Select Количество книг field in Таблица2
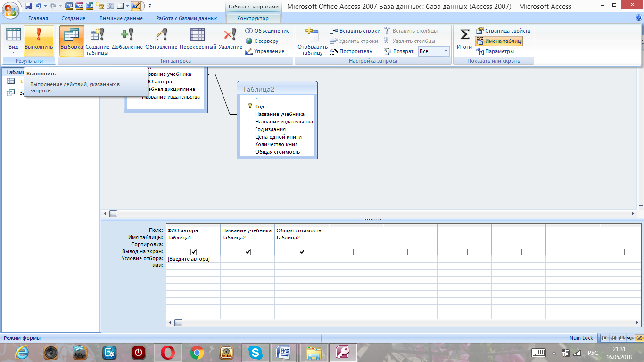Viewport: 644px width, 362px height. (276, 144)
